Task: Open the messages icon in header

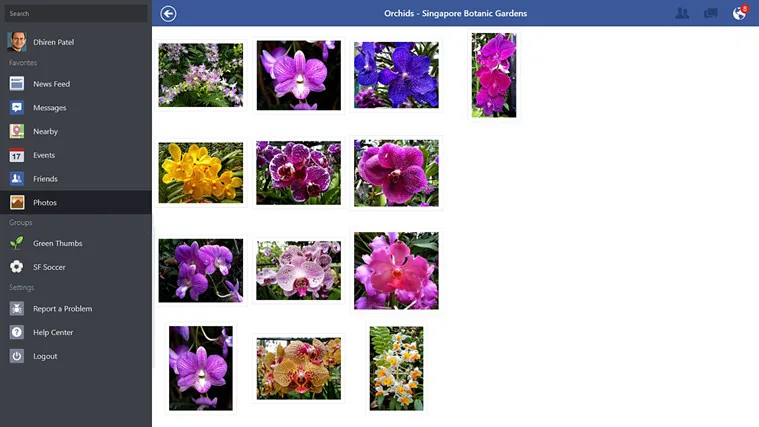Action: 711,13
